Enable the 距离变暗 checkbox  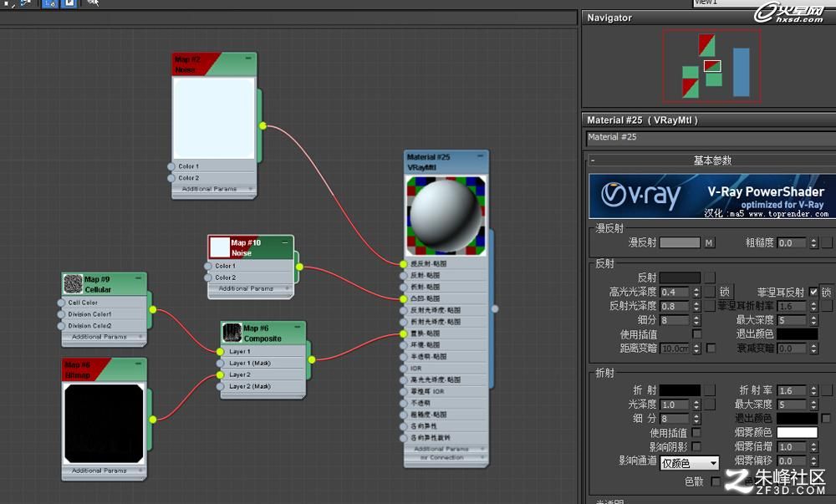click(711, 348)
